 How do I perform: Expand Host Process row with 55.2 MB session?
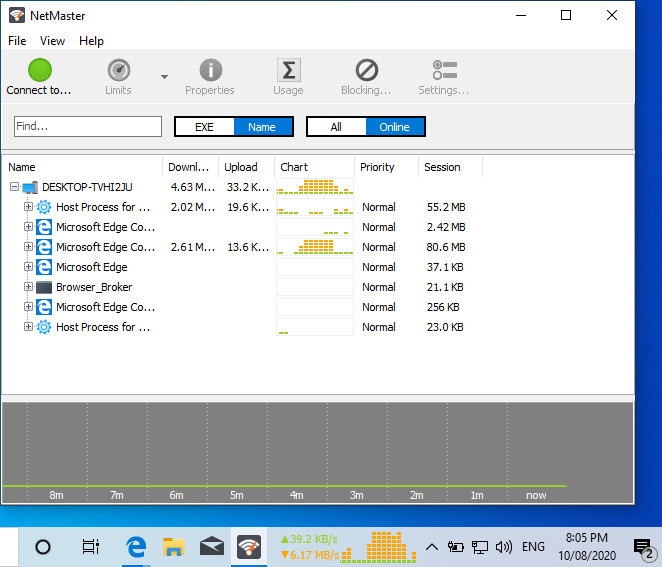tap(28, 206)
